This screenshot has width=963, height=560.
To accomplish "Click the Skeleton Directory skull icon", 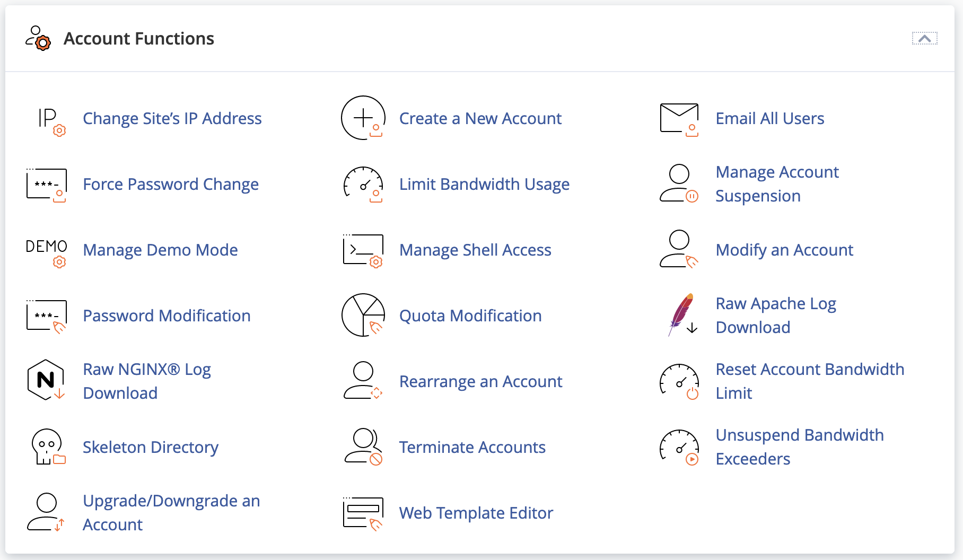I will coord(47,447).
